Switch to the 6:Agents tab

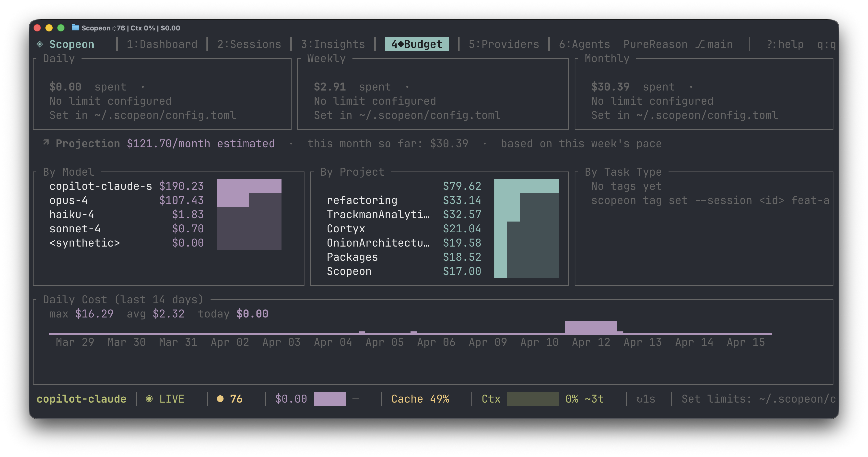click(x=584, y=44)
